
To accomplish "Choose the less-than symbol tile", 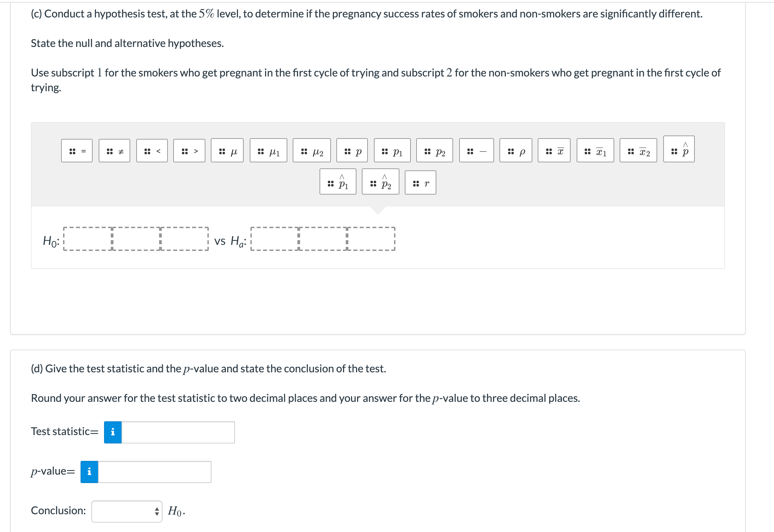I will coord(152,151).
